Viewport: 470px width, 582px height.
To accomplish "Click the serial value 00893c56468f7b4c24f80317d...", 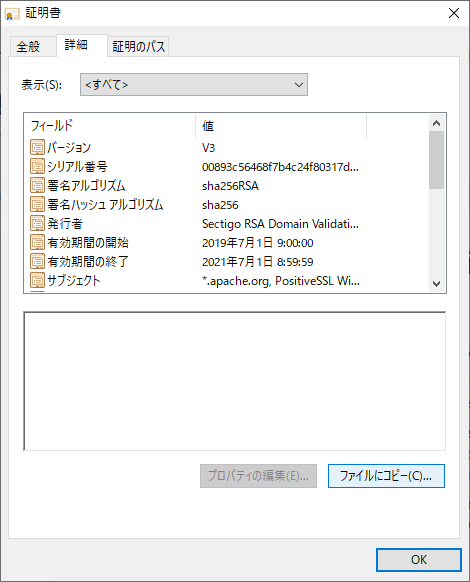I will click(x=280, y=167).
